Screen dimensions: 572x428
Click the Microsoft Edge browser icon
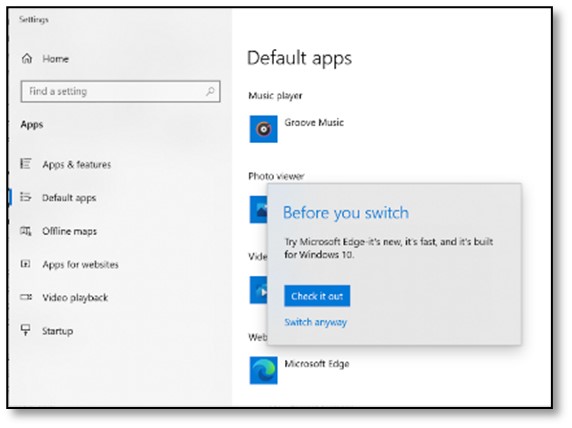tap(263, 370)
